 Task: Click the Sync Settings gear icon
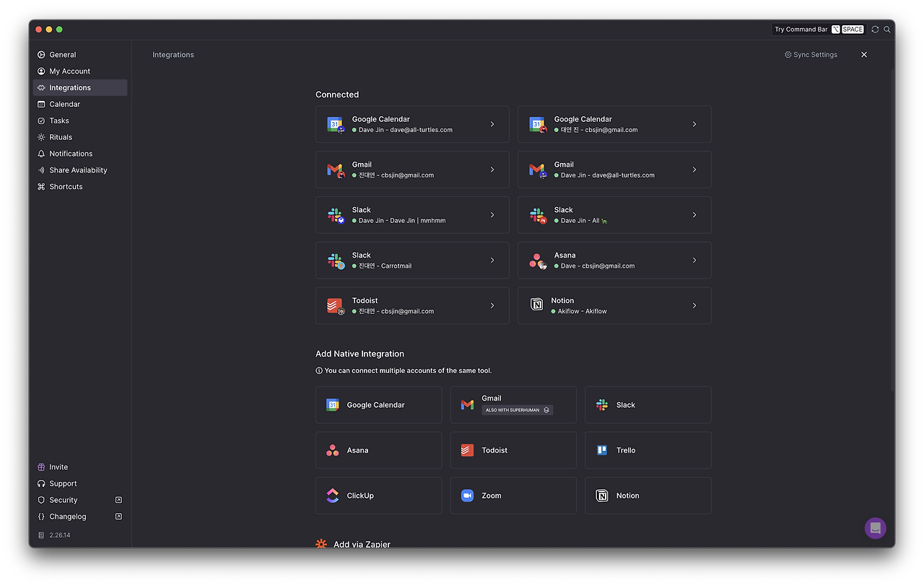(788, 55)
